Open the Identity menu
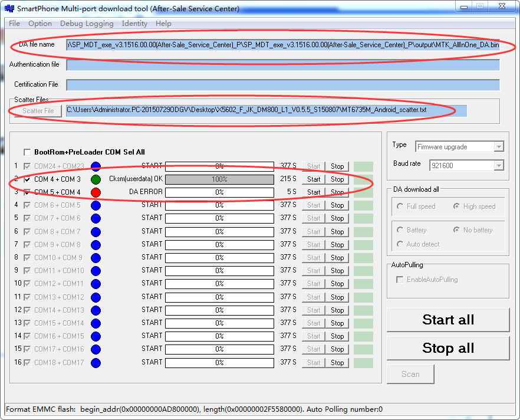This screenshot has width=520, height=420. [x=134, y=24]
